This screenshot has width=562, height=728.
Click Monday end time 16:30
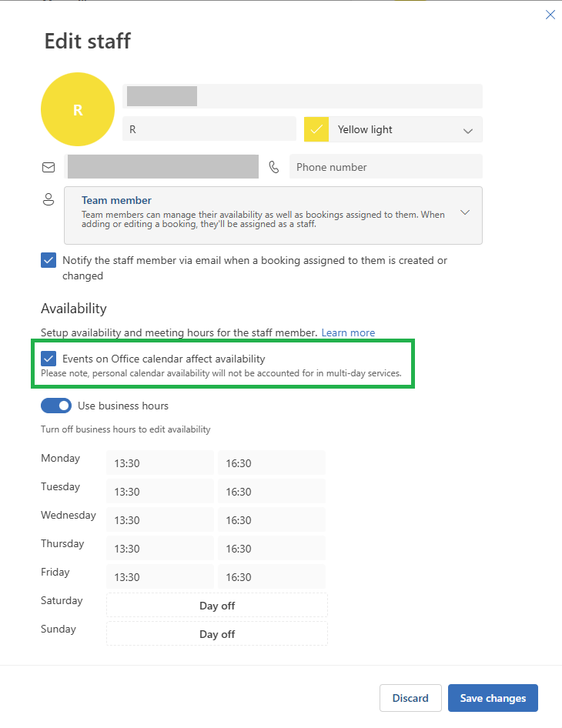pos(272,463)
